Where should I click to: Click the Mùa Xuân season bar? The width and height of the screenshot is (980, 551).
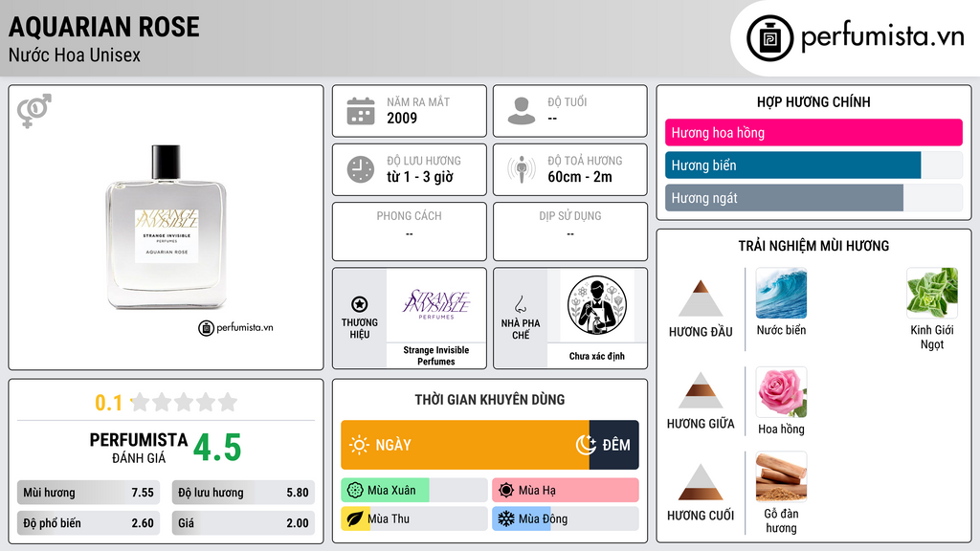413,491
